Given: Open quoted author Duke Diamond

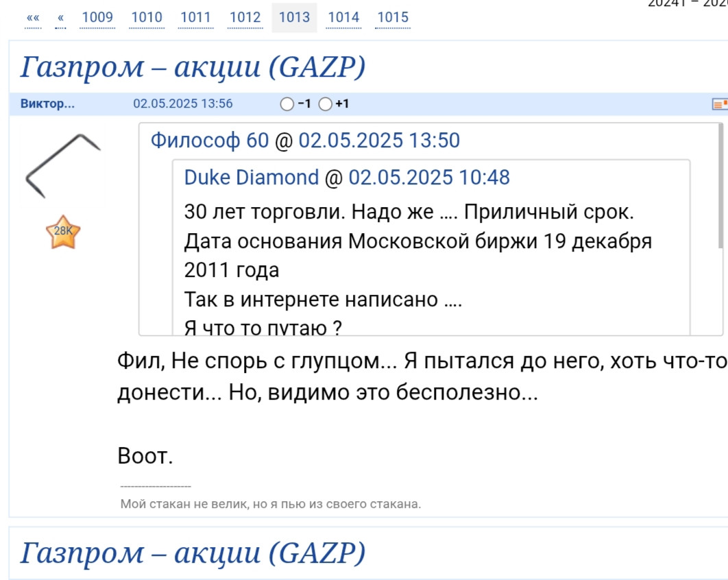Looking at the screenshot, I should click(x=252, y=178).
